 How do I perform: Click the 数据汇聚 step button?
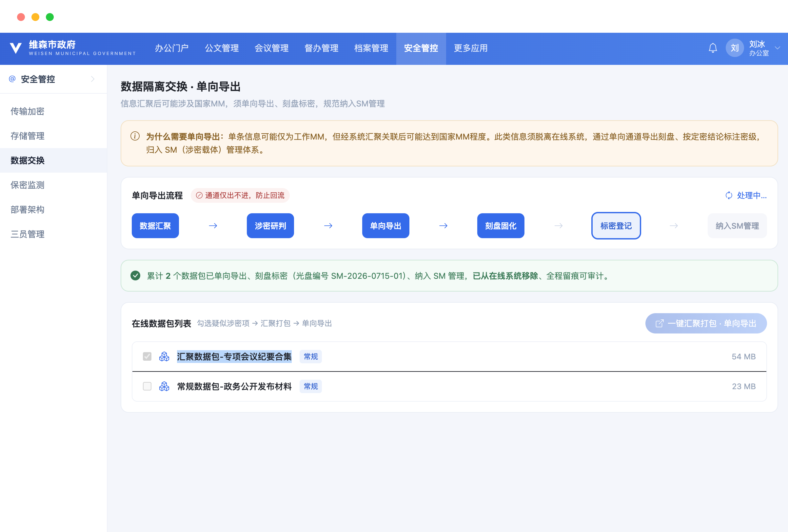click(155, 226)
